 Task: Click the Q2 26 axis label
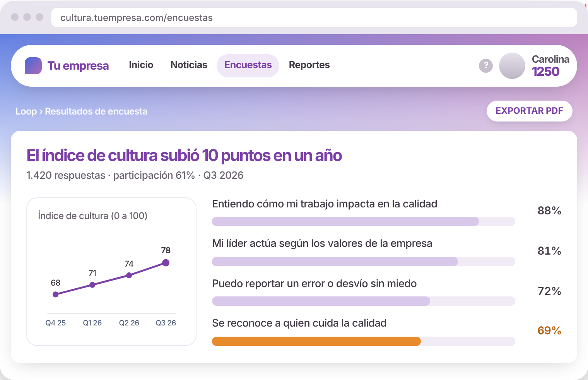click(x=129, y=323)
